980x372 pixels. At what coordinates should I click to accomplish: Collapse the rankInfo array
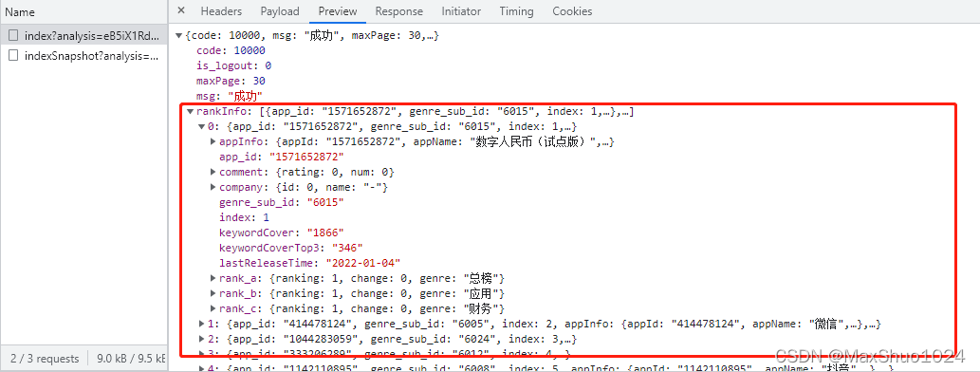191,111
